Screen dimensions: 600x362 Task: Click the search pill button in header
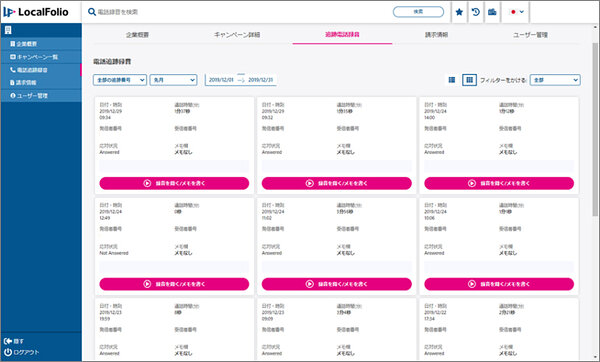point(418,12)
